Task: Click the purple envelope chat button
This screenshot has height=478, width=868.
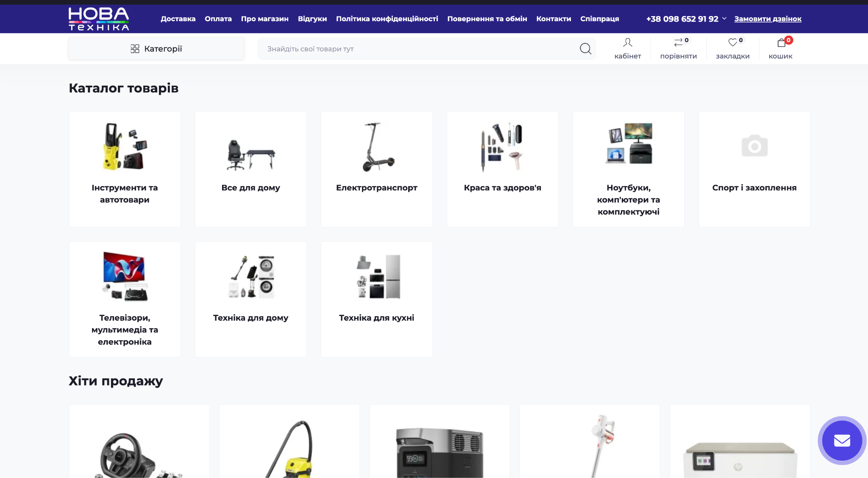Action: [x=842, y=441]
